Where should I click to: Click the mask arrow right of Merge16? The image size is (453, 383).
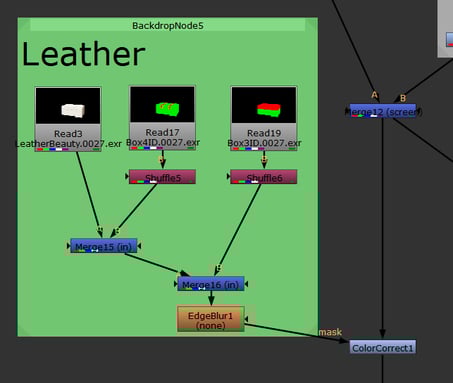click(246, 284)
